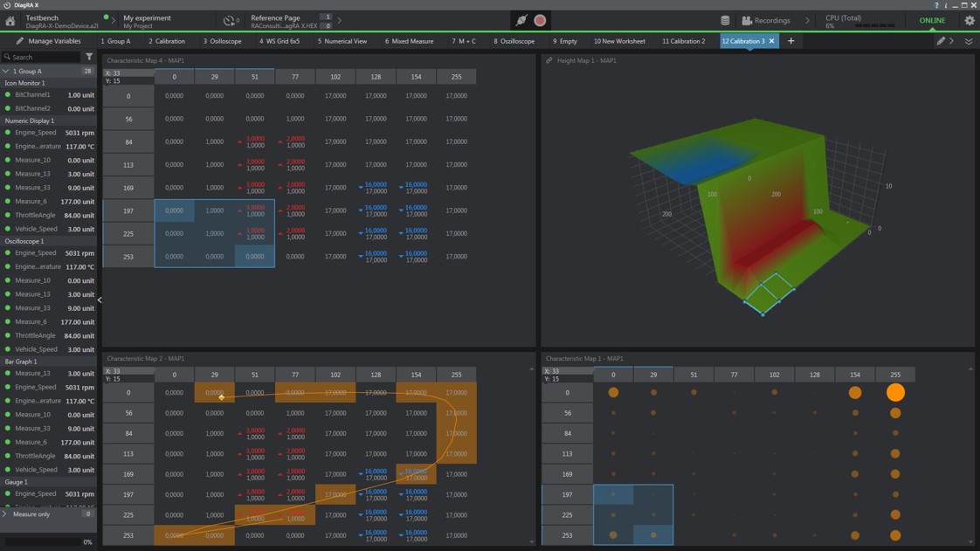This screenshot has height=551, width=980.
Task: Click the connect plug icon
Action: coord(521,21)
